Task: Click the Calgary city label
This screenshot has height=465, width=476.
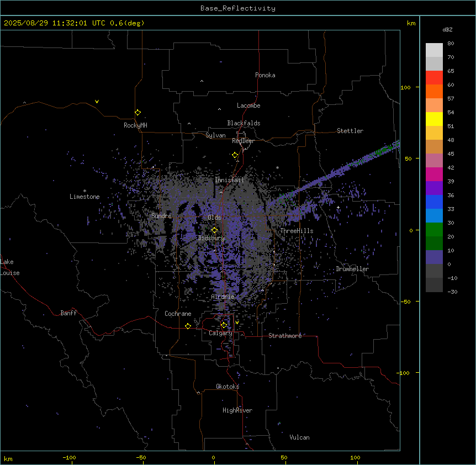Action: tap(220, 333)
